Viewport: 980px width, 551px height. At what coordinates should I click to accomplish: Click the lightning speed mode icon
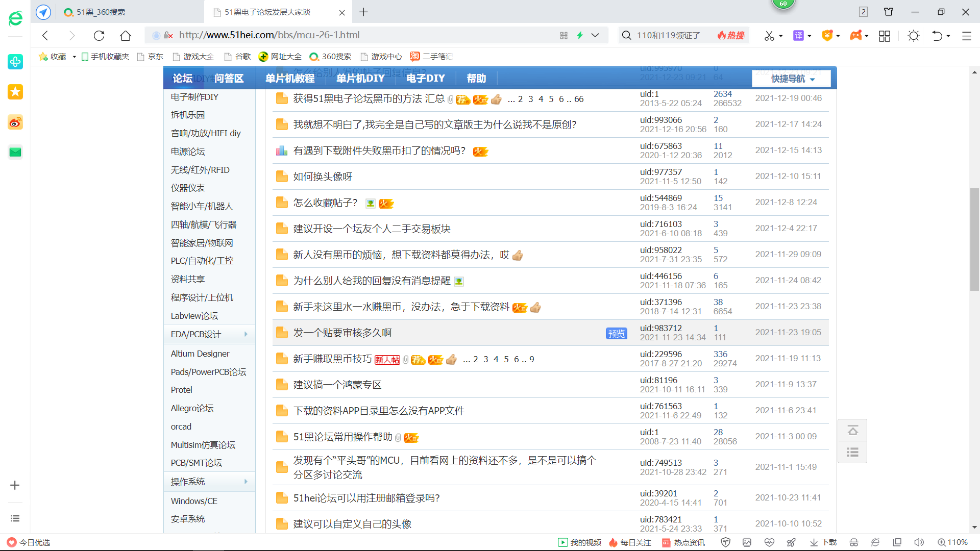click(580, 35)
